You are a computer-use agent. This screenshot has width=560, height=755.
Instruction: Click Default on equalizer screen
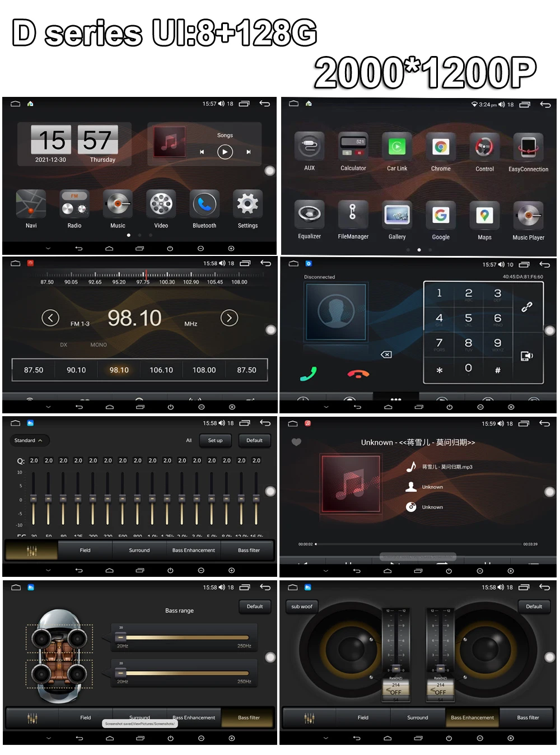(254, 440)
